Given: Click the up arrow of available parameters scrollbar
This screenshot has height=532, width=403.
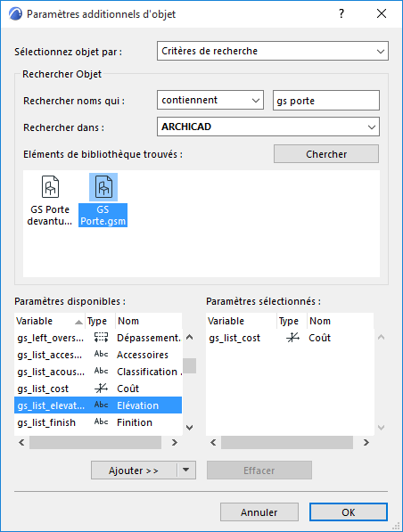Looking at the screenshot, I should pyautogui.click(x=190, y=337).
